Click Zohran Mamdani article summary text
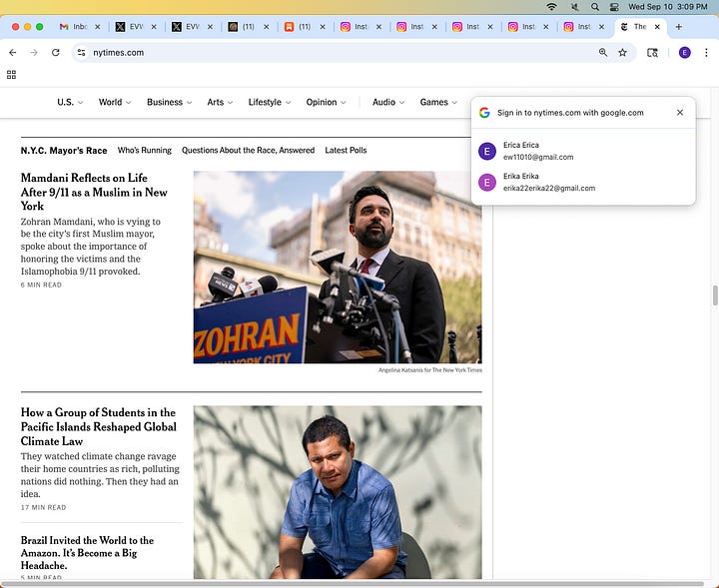719x588 pixels. (91, 247)
